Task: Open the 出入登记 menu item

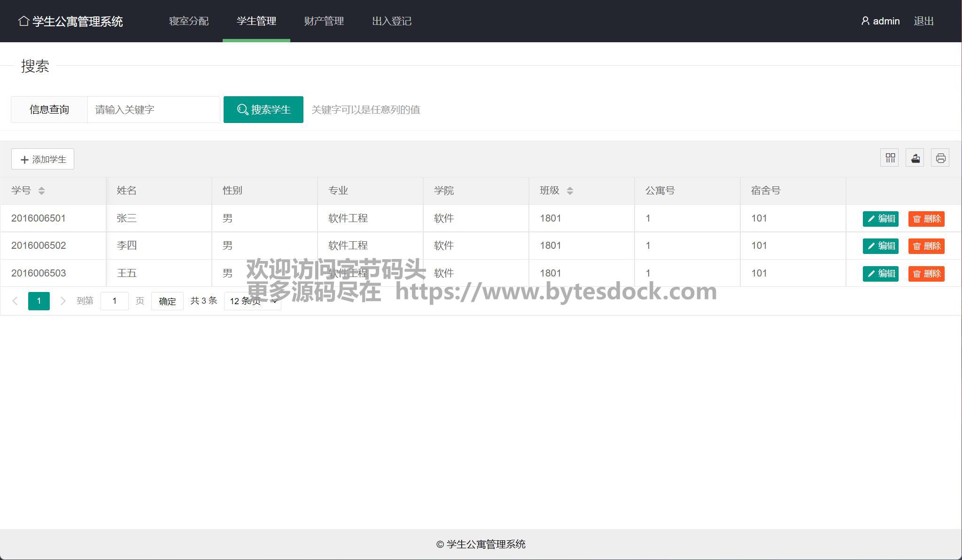Action: tap(392, 21)
